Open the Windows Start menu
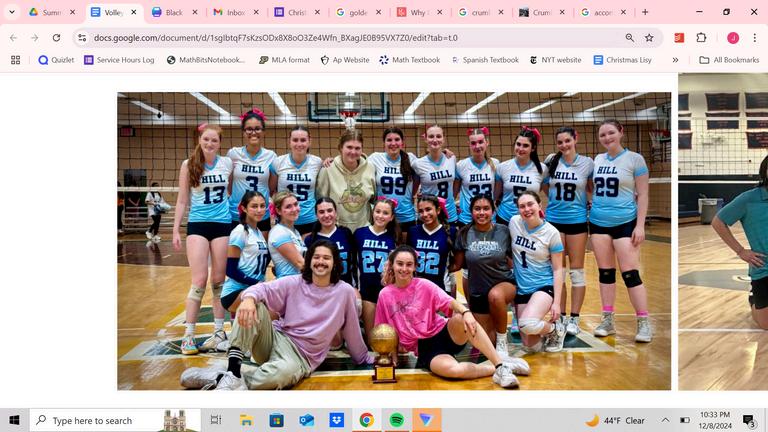The image size is (768, 432). (14, 420)
